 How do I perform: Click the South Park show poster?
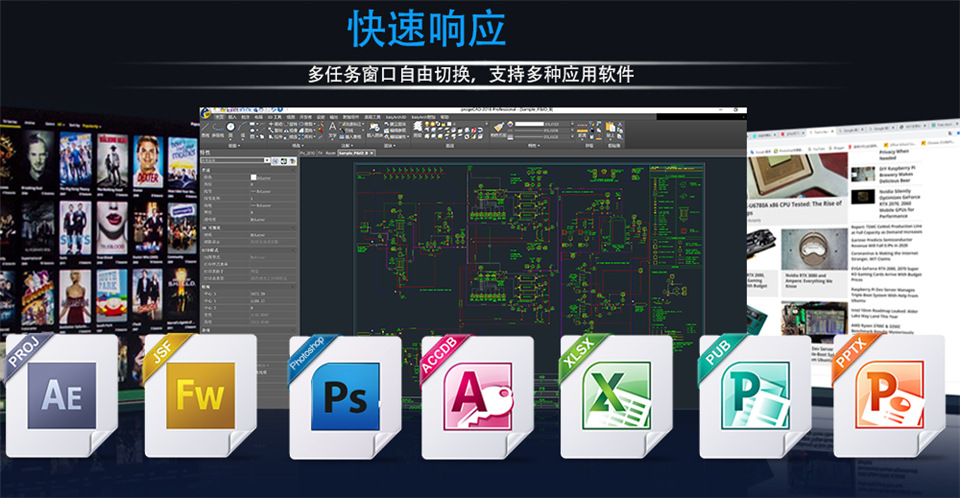pos(112,296)
